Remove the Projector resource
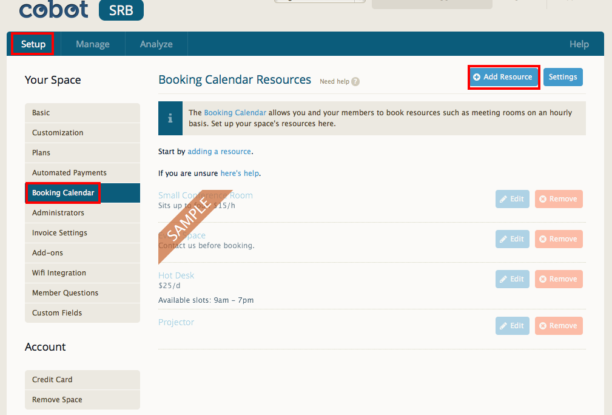This screenshot has height=415, width=612. pos(559,326)
